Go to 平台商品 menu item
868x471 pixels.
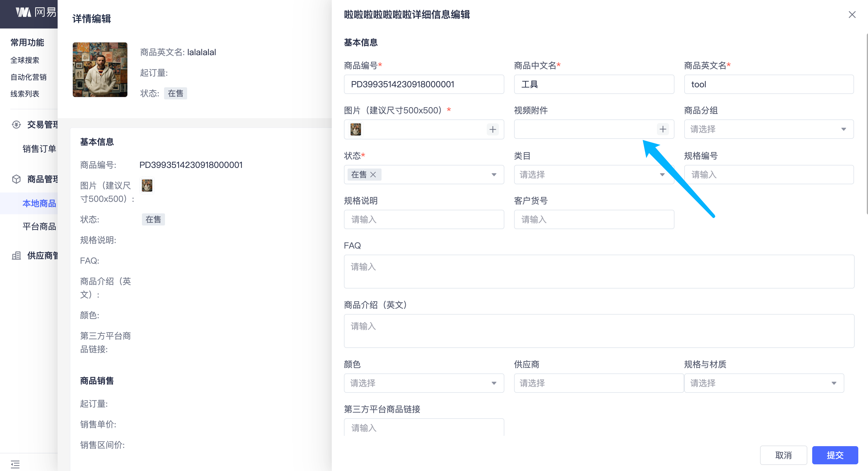[39, 226]
